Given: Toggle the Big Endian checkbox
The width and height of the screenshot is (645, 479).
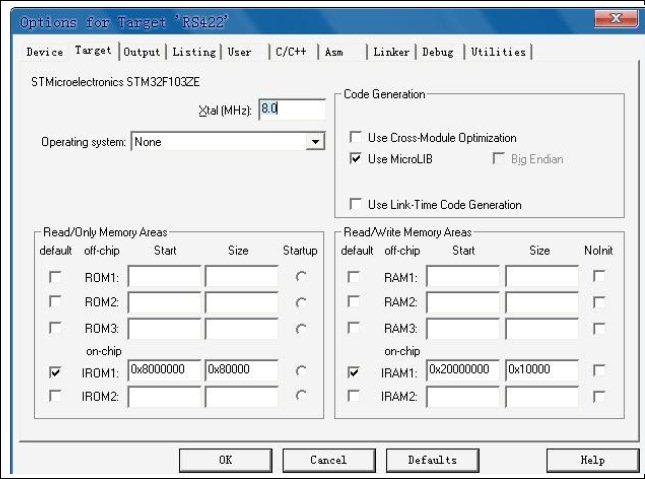Looking at the screenshot, I should (x=498, y=158).
